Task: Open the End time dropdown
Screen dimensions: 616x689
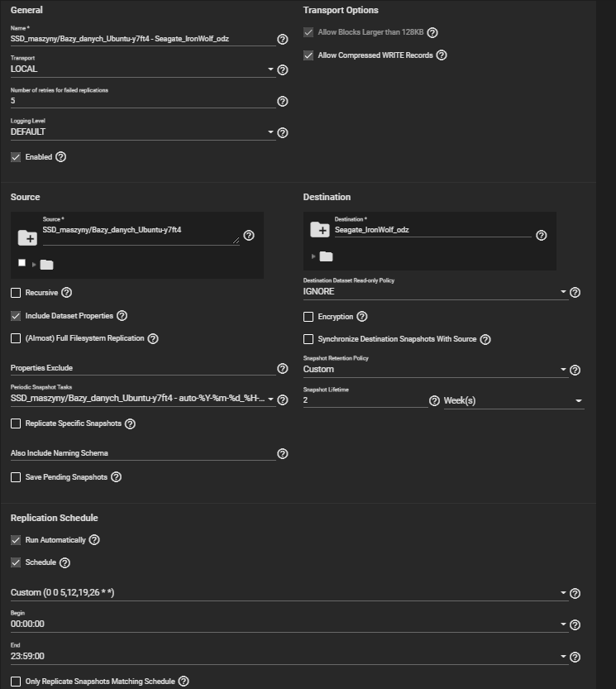Action: pyautogui.click(x=289, y=656)
